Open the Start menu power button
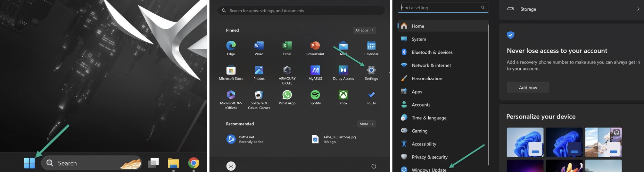644x172 pixels. [374, 166]
